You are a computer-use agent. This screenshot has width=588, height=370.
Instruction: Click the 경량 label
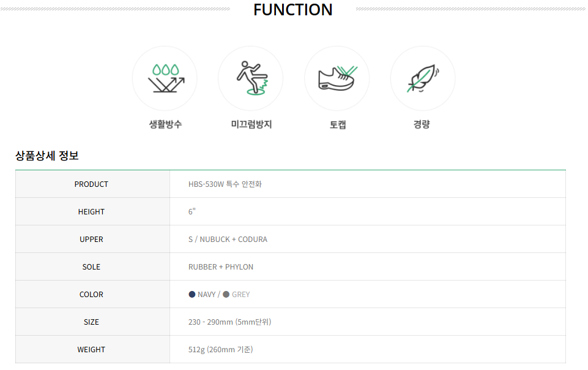422,124
